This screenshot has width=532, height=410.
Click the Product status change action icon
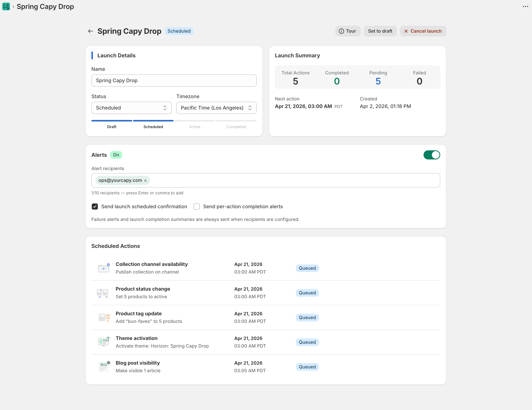click(103, 293)
